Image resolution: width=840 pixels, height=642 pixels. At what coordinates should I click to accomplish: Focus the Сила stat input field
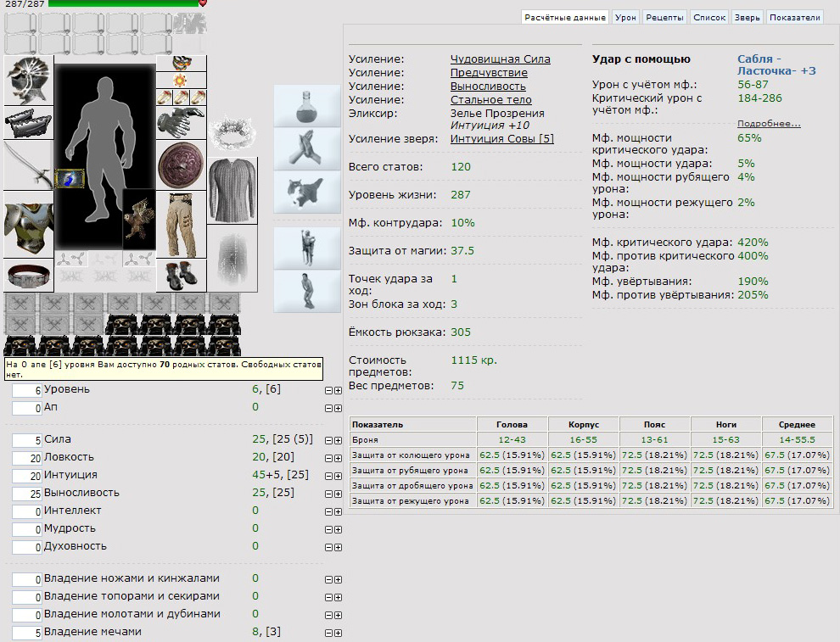coord(27,440)
